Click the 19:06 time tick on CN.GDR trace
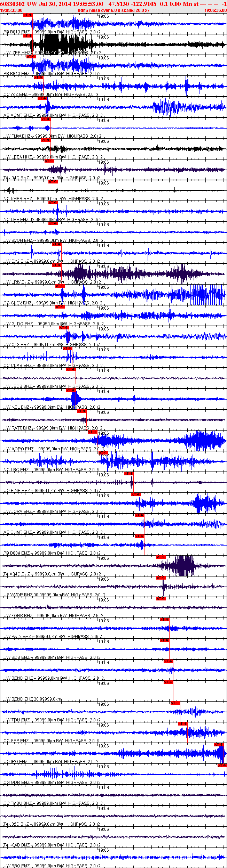 103,767
